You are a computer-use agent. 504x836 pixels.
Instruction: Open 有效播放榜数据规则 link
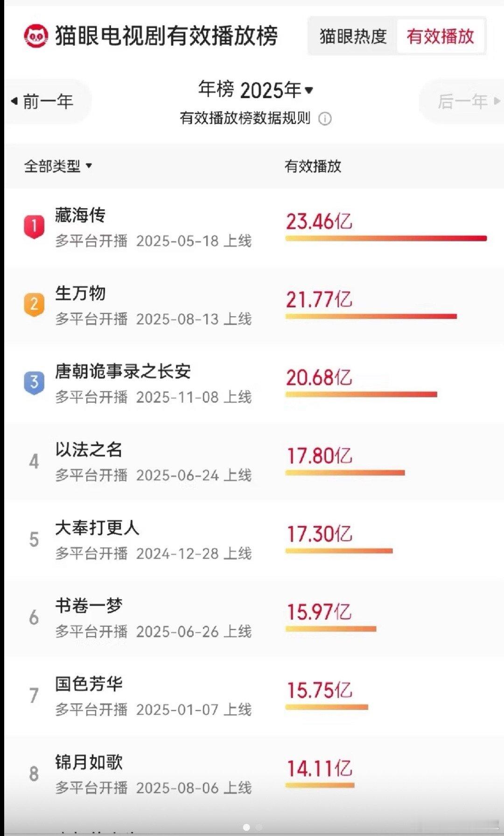point(245,118)
